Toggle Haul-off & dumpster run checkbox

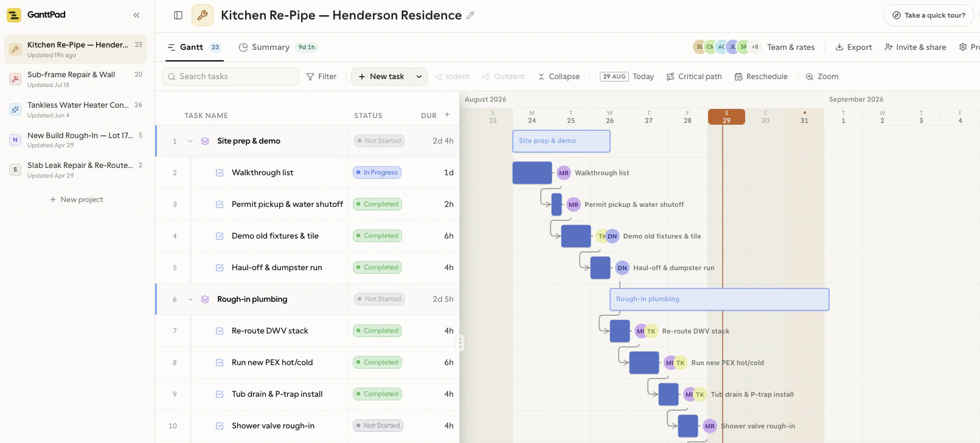(x=220, y=268)
